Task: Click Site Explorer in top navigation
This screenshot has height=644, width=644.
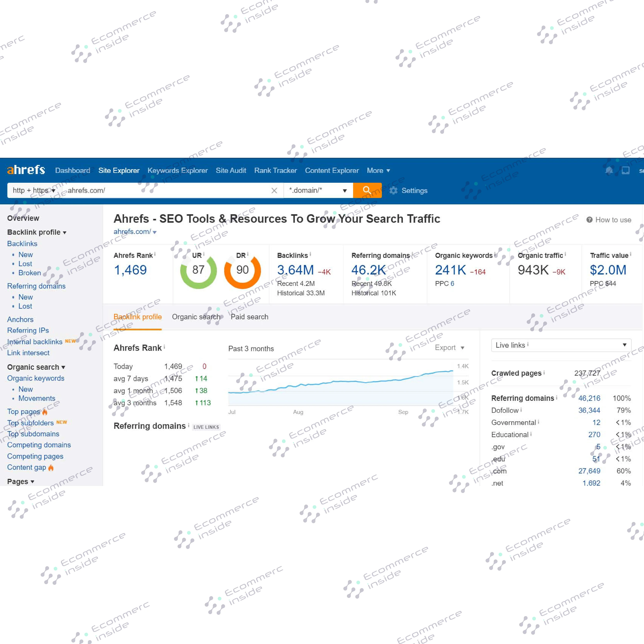Action: click(x=119, y=170)
